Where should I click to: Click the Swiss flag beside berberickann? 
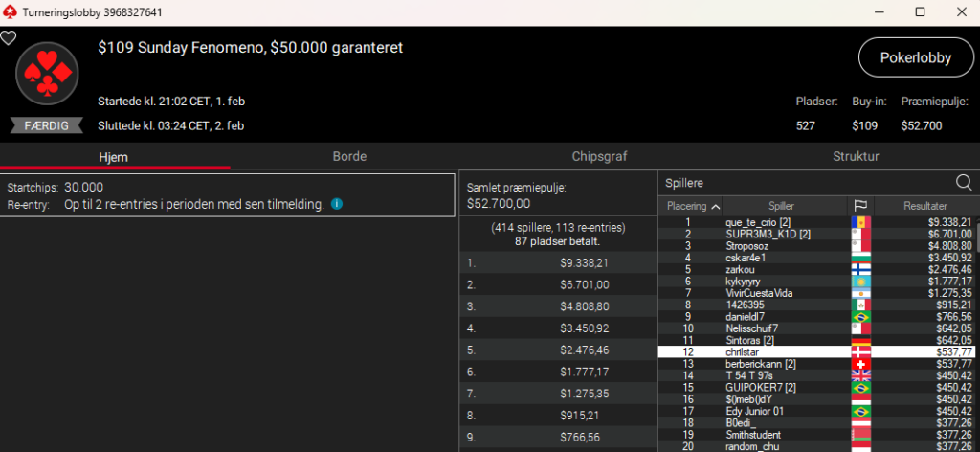tap(860, 364)
